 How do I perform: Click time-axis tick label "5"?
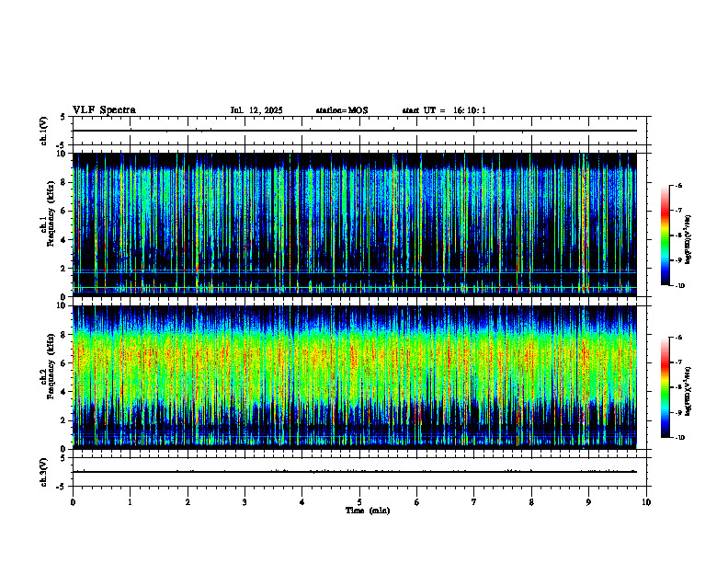click(x=359, y=502)
